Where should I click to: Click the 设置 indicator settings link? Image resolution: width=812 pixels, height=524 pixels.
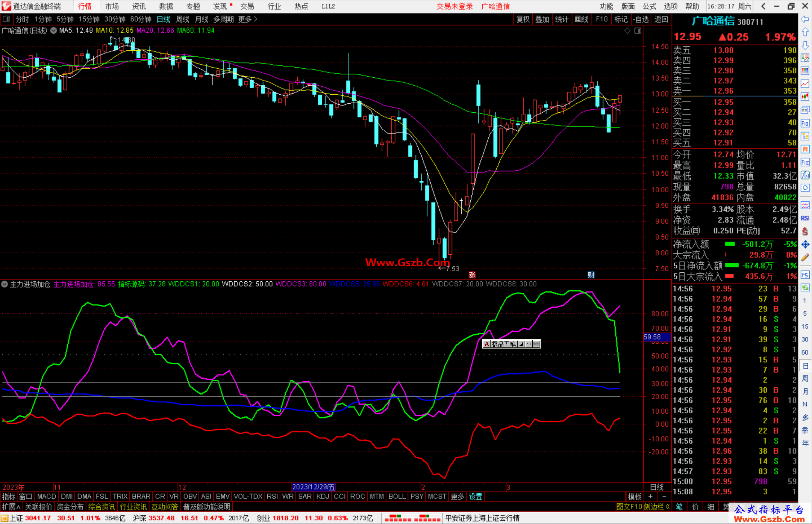[x=476, y=497]
